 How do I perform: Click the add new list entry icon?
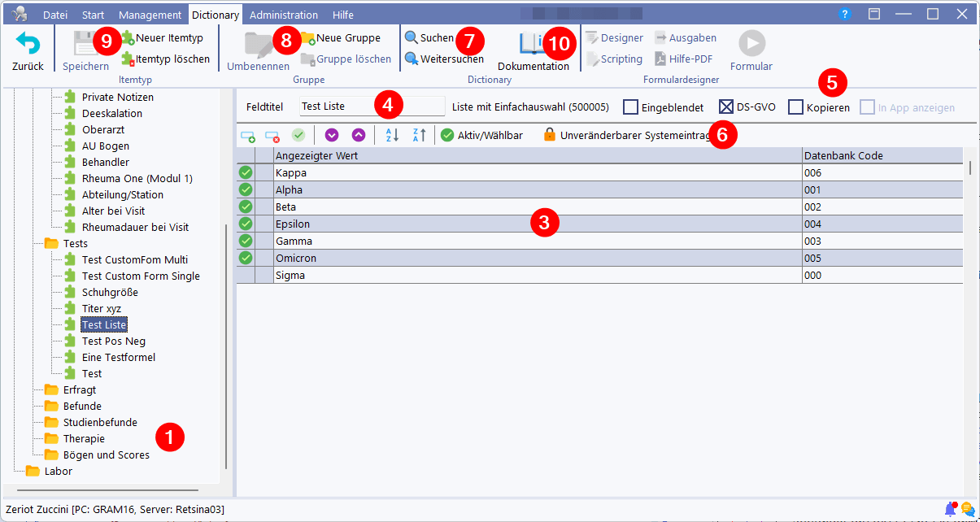(x=248, y=135)
